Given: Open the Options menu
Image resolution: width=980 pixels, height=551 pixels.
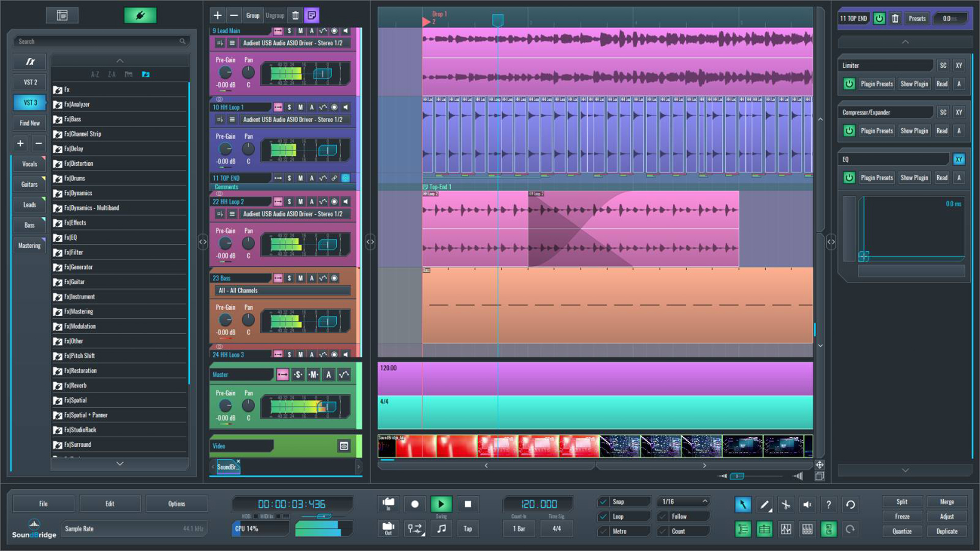Looking at the screenshot, I should tap(177, 504).
